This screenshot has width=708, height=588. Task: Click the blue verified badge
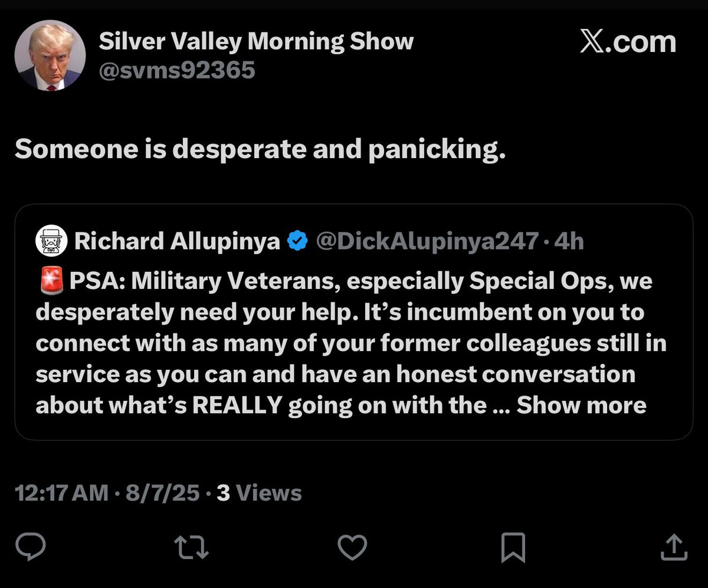click(296, 241)
